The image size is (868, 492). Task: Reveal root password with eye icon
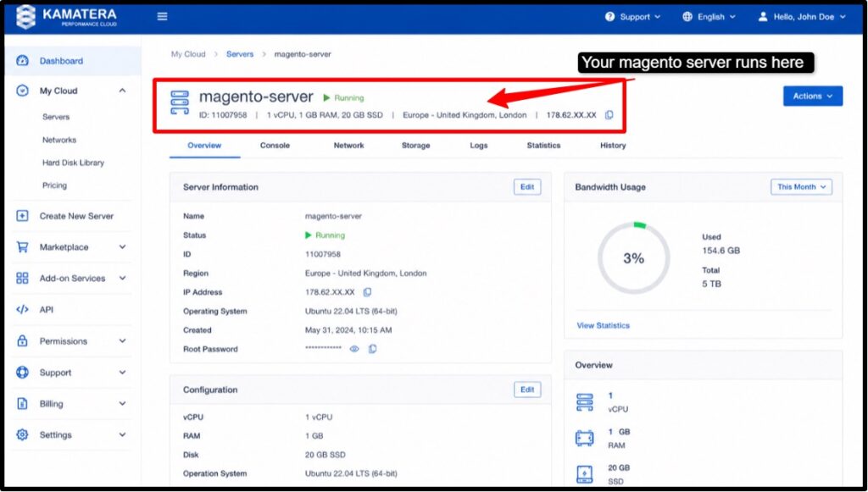pos(354,349)
